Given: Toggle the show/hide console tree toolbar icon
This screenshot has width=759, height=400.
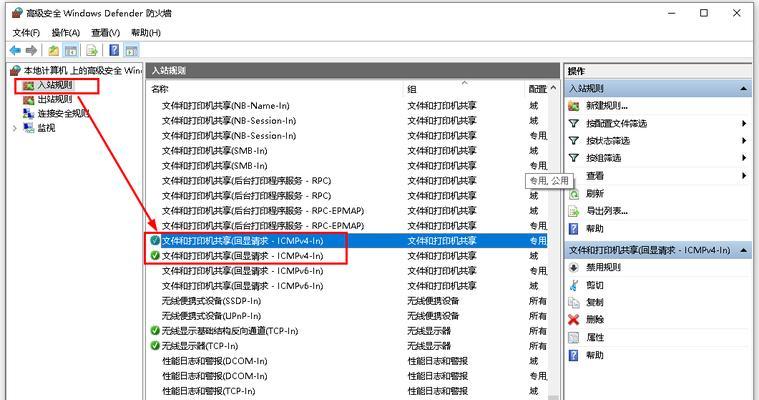Looking at the screenshot, I should pyautogui.click(x=71, y=50).
